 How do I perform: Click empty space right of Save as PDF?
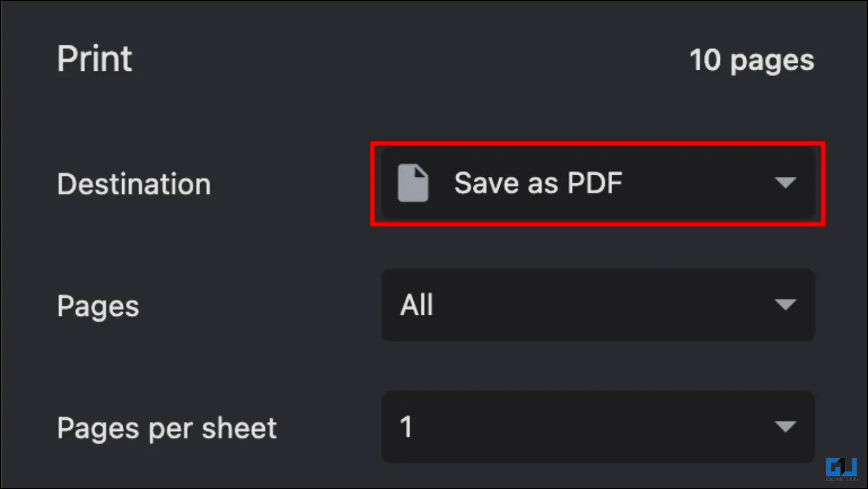[698, 183]
